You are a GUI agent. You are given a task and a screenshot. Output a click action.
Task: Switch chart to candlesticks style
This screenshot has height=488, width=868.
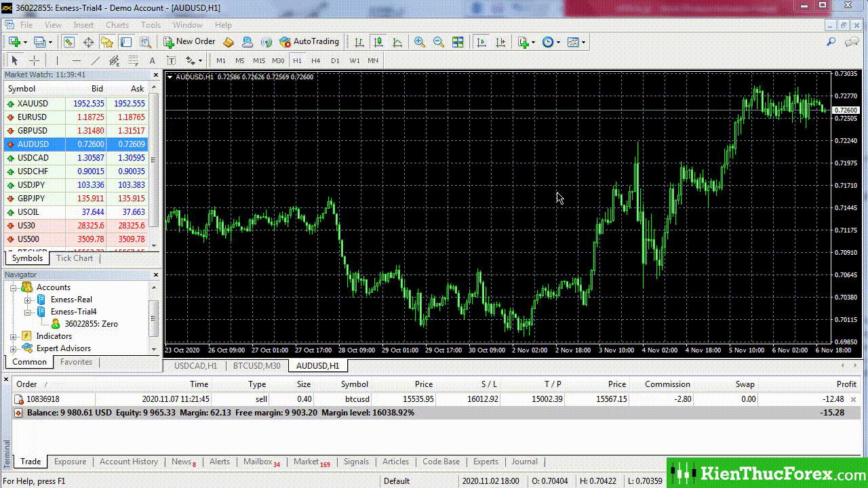378,42
